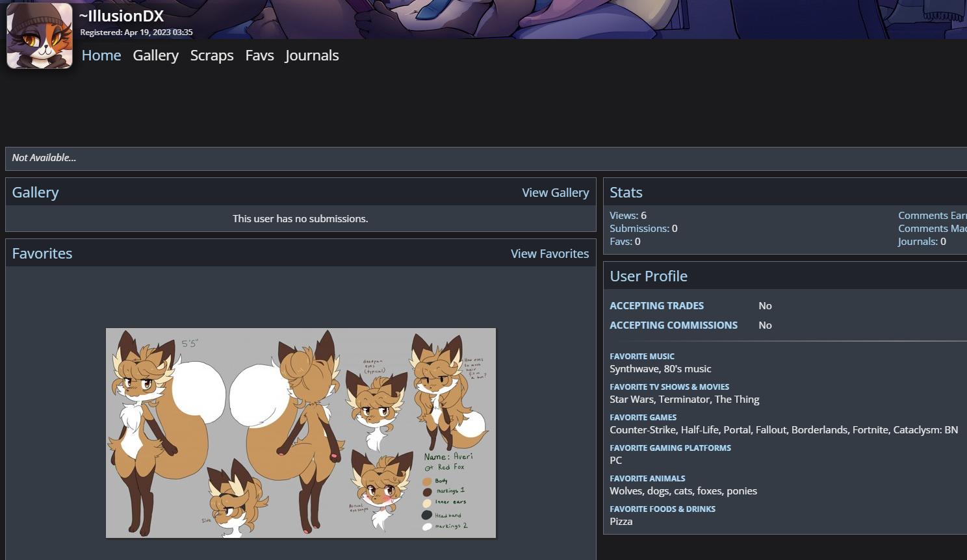Click the FAVORITE ANIMALS label
The image size is (967, 560).
coord(647,479)
